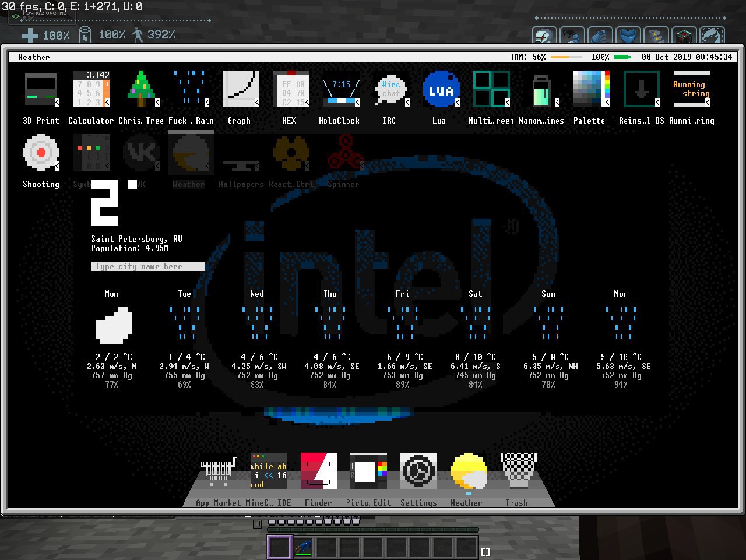Open the Multiscreen app icon
This screenshot has width=746, height=560.
coord(492,89)
